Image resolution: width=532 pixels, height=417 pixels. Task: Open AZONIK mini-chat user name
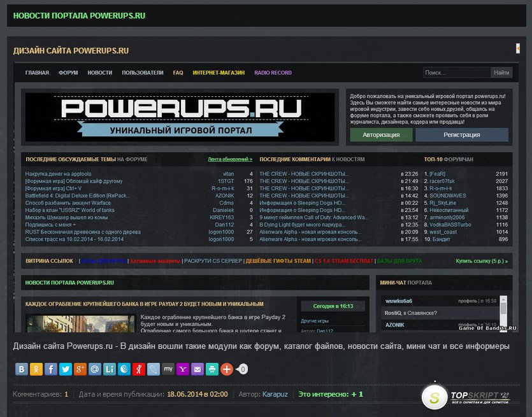394,325
